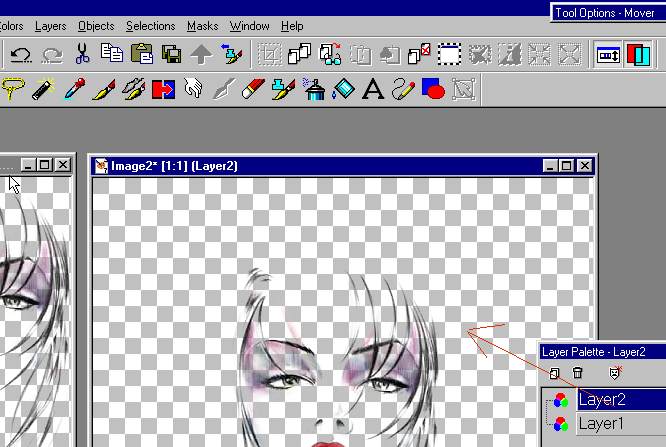The width and height of the screenshot is (666, 447).
Task: Click the Copy pages icon
Action: click(x=112, y=53)
